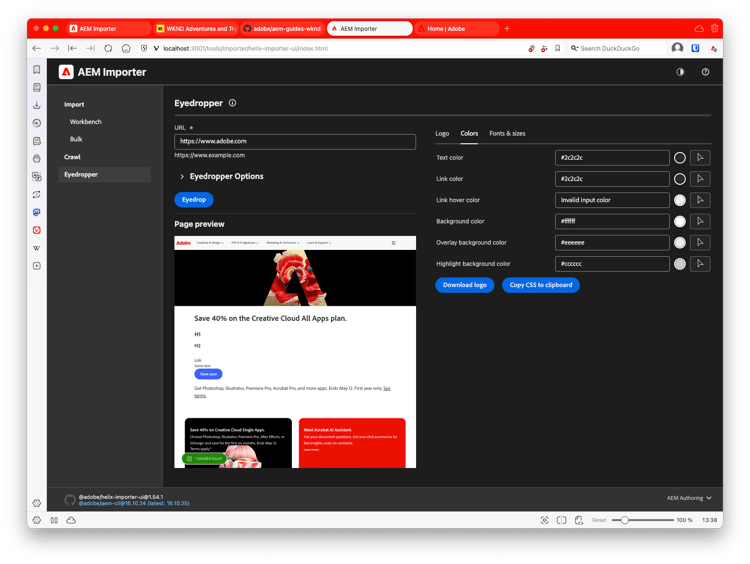Click the aem-cli version link
750x564 pixels.
(x=134, y=503)
